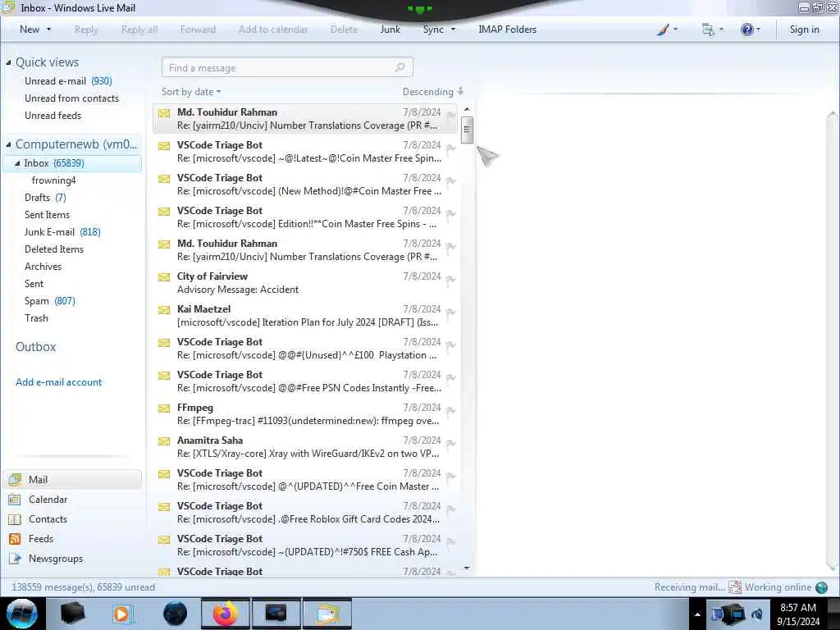840x630 pixels.
Task: Show hidden tray icons arrow
Action: point(697,614)
